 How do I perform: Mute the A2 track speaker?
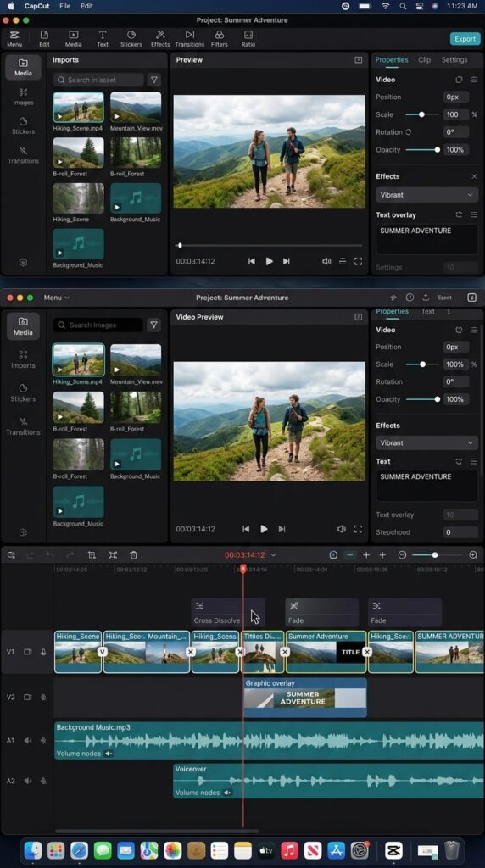(x=28, y=781)
